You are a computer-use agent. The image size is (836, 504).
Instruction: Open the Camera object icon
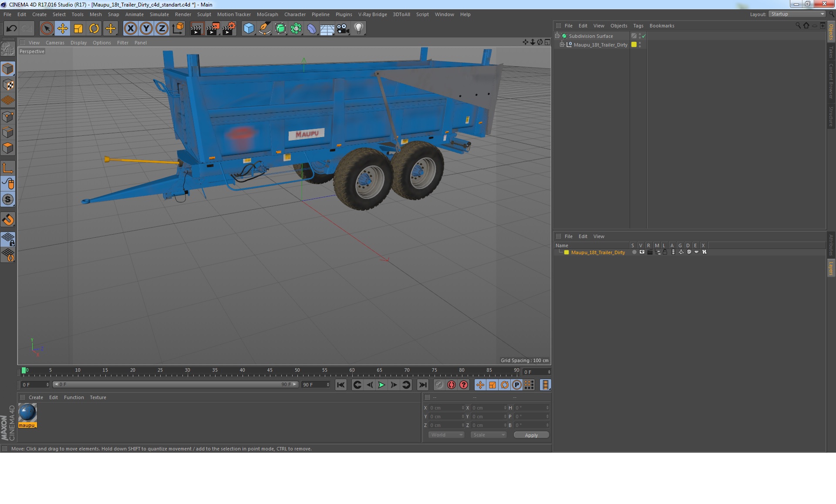click(x=343, y=29)
